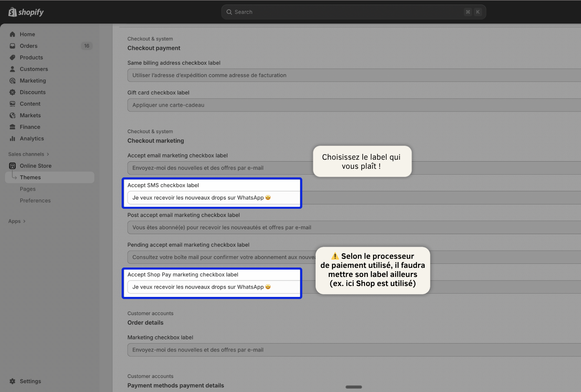
Task: Click the Discounts badge icon
Action: tap(12, 92)
